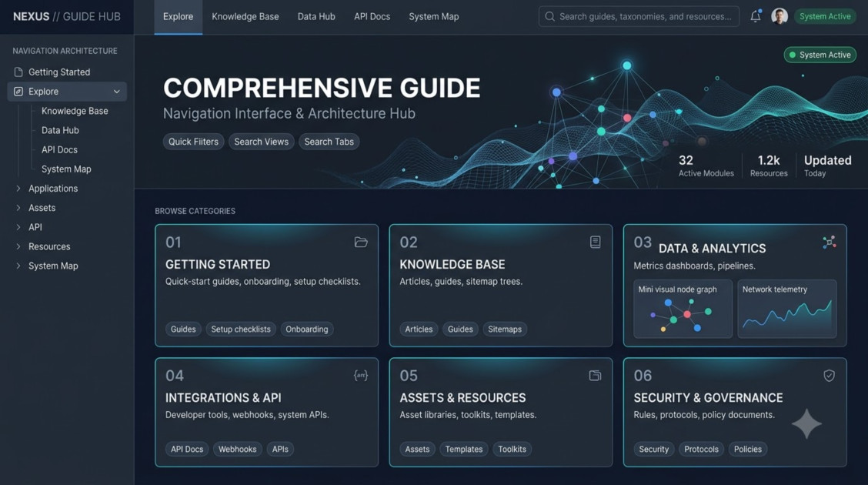Click the folder icon on Getting Started card
The width and height of the screenshot is (868, 485).
tap(361, 242)
